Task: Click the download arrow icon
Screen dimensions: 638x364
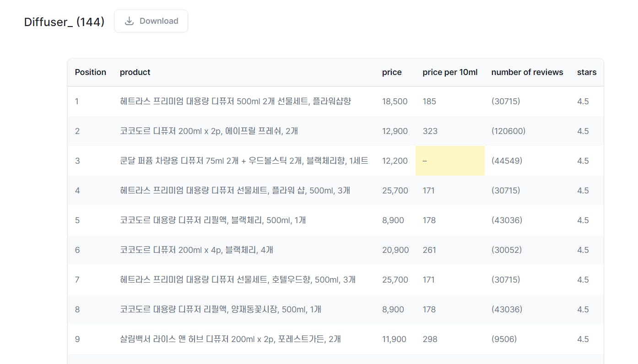Action: coord(130,21)
